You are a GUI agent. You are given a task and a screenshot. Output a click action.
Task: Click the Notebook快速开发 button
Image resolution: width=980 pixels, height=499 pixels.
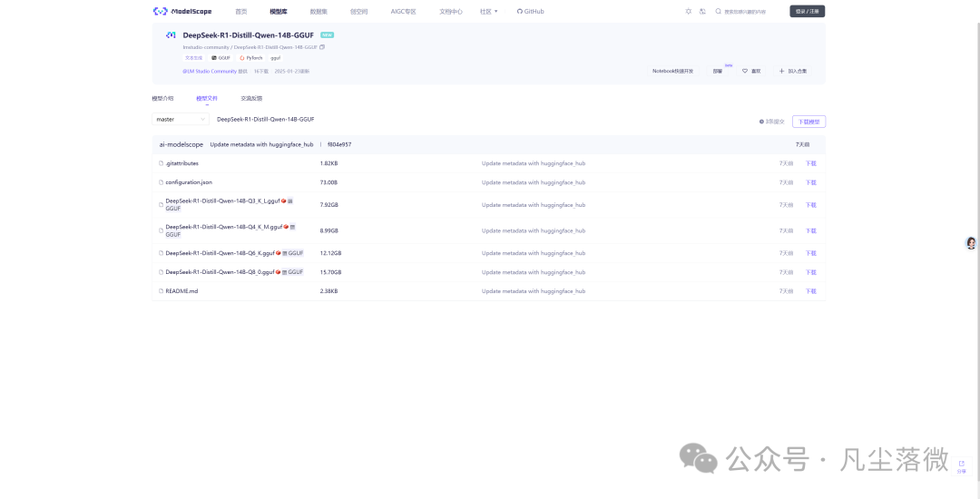tap(673, 71)
